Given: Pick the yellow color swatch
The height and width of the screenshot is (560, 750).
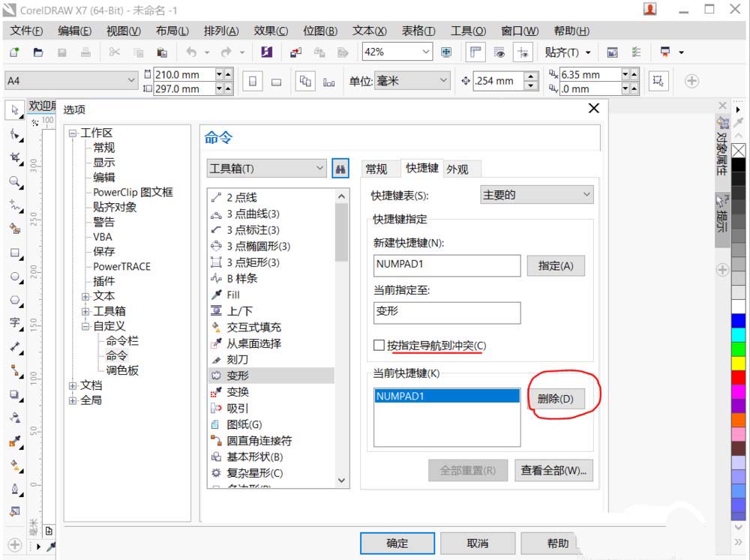Looking at the screenshot, I should tap(739, 363).
